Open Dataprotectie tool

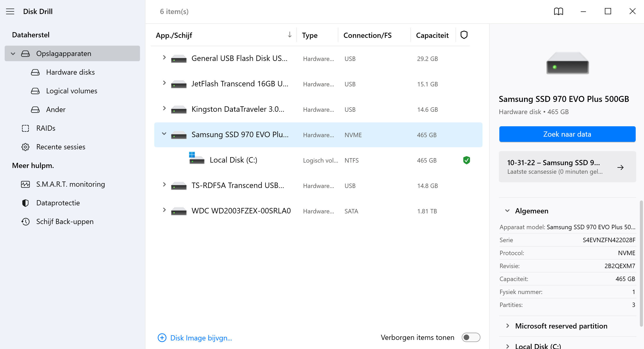(x=58, y=203)
